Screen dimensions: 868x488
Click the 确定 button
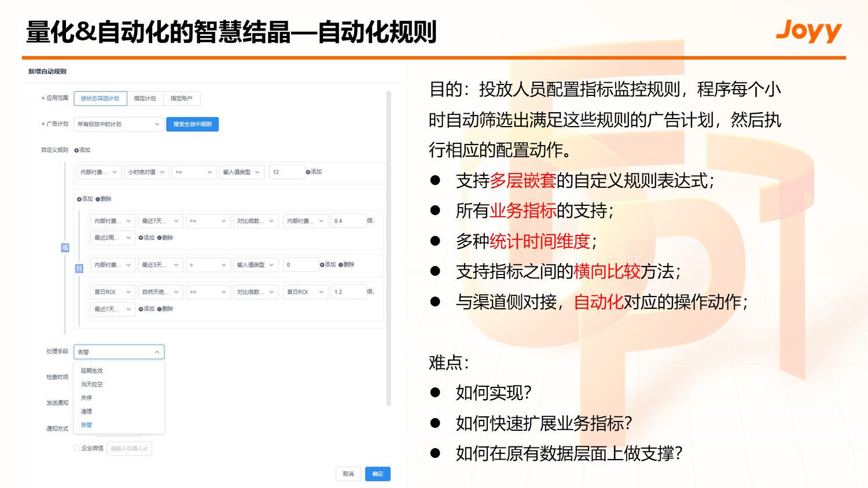point(378,474)
